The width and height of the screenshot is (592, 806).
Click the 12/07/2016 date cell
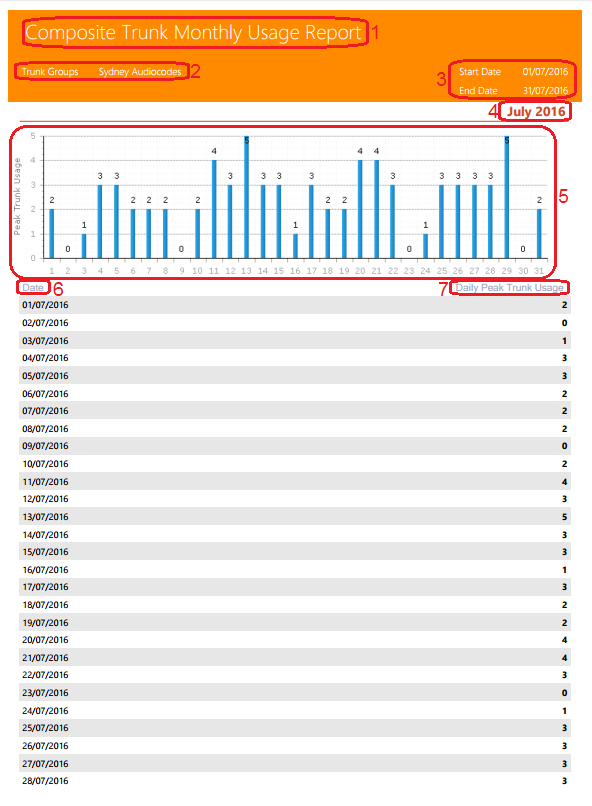45,499
